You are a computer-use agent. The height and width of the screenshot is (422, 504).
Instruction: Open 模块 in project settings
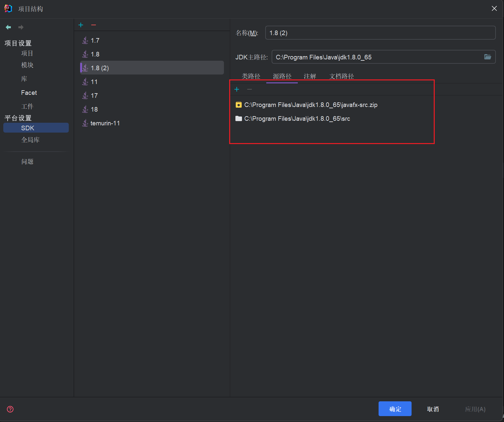point(27,65)
